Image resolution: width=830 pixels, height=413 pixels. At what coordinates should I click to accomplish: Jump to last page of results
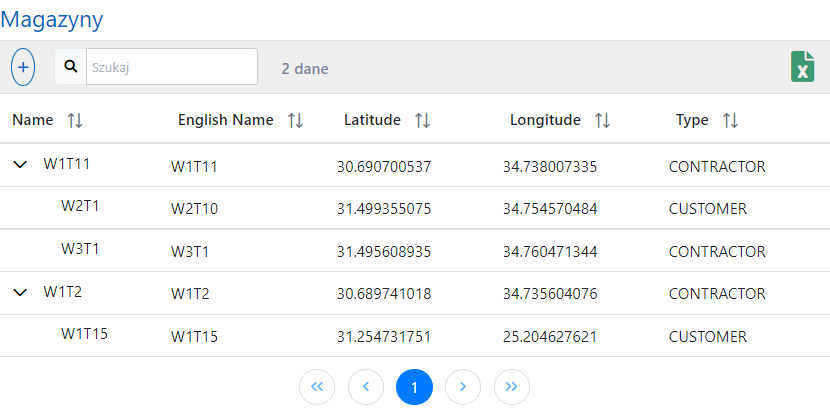tap(511, 387)
